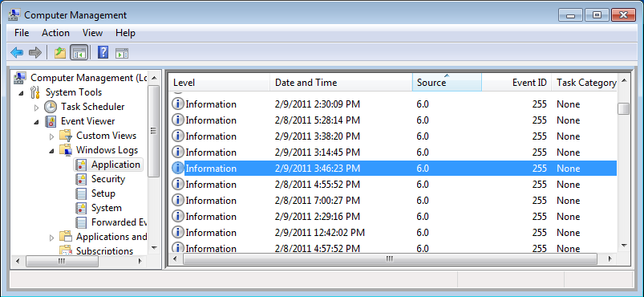Click the Event Viewer icon in tree
Screen dimensions: 644x297
(x=51, y=121)
